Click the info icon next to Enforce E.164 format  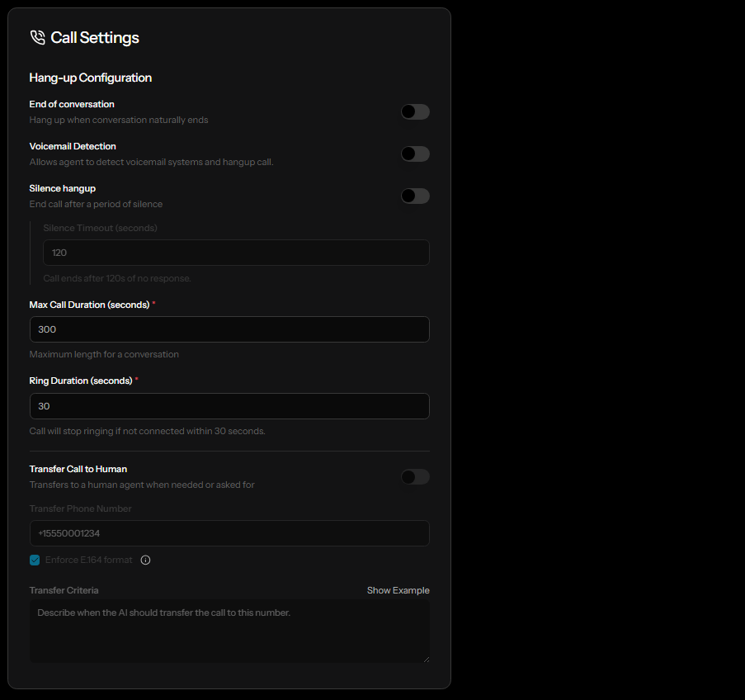pyautogui.click(x=146, y=560)
